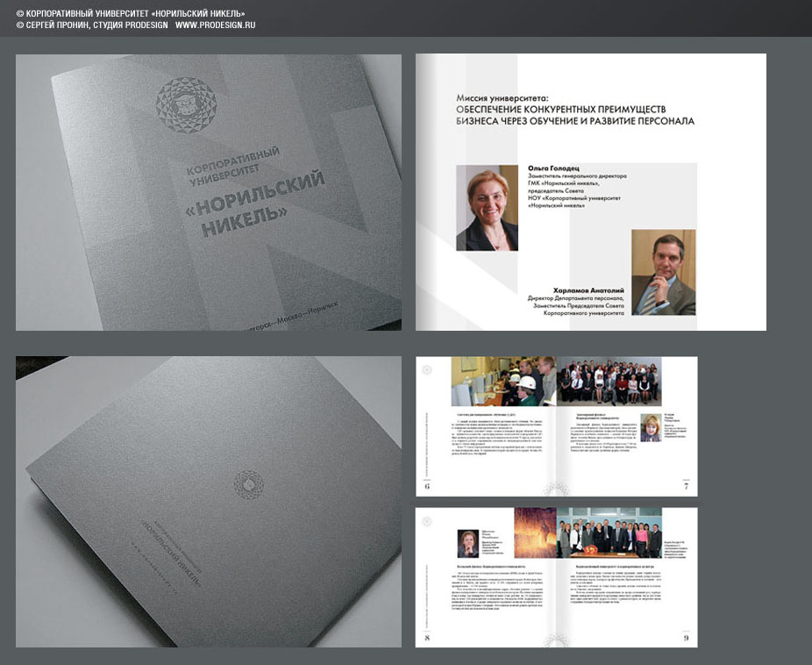Open the group photo on page 9
812x665 pixels.
[x=609, y=533]
